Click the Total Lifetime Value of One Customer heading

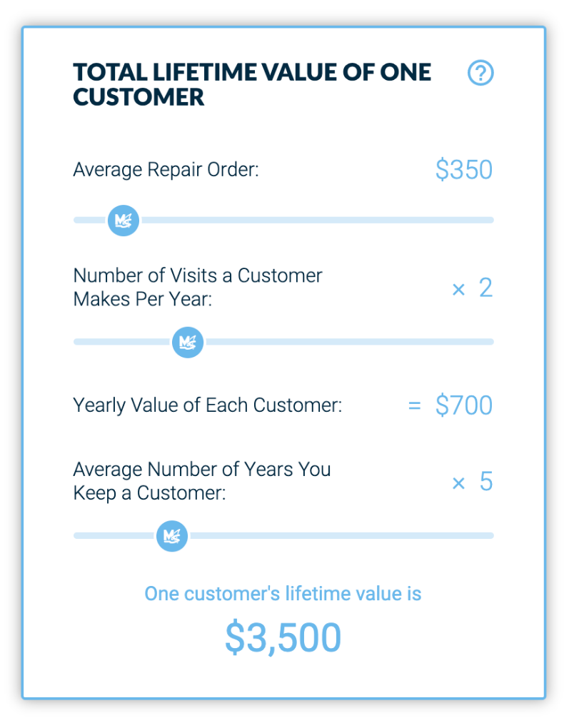coord(252,84)
